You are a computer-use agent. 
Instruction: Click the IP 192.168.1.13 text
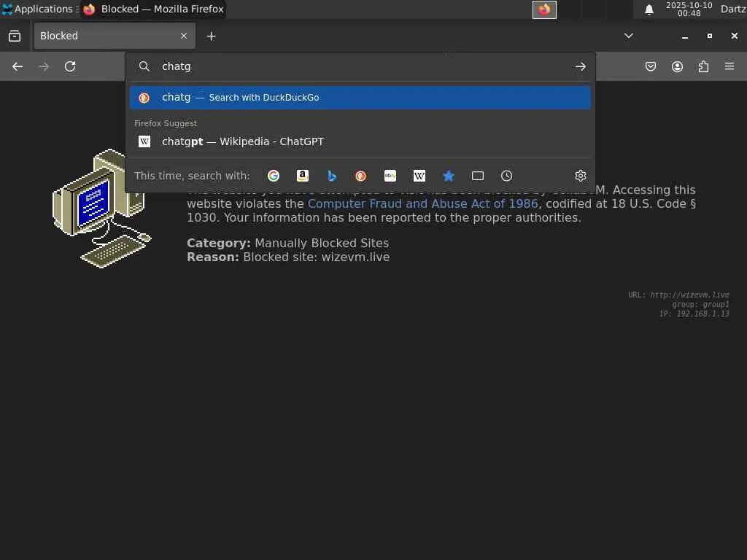(x=694, y=314)
